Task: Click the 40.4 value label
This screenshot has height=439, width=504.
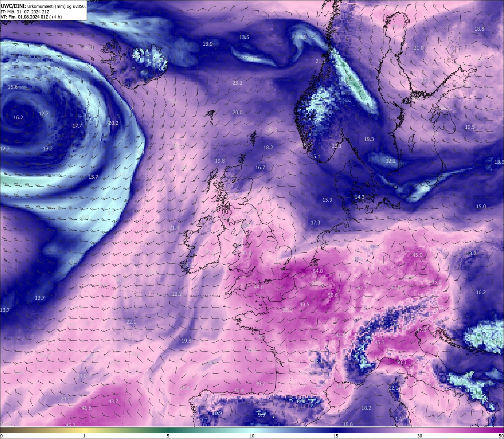Action: tap(239, 391)
